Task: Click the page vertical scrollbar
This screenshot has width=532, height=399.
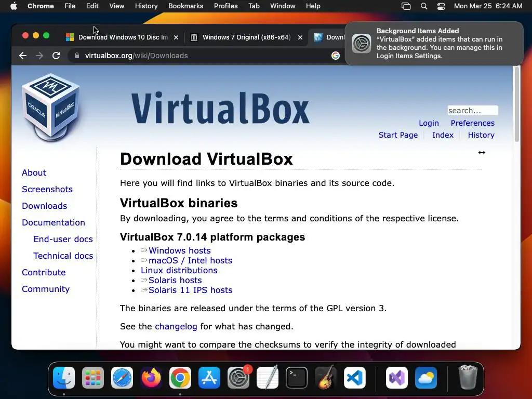Action: (x=517, y=104)
